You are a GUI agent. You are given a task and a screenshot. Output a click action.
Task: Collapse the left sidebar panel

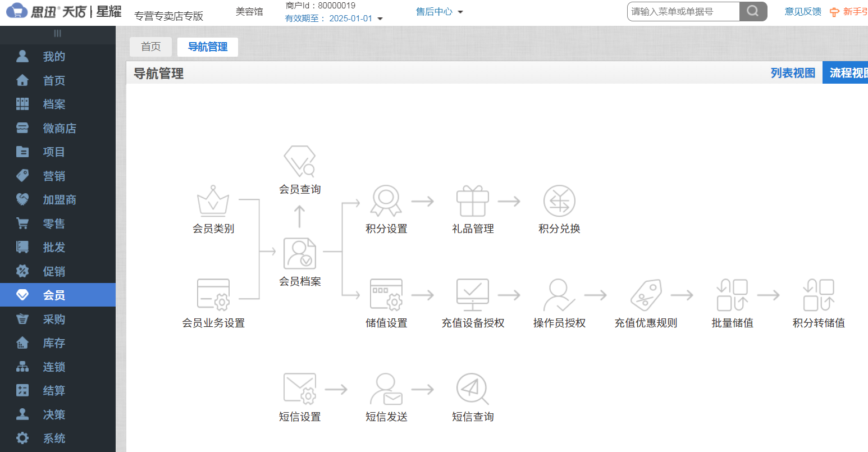57,34
